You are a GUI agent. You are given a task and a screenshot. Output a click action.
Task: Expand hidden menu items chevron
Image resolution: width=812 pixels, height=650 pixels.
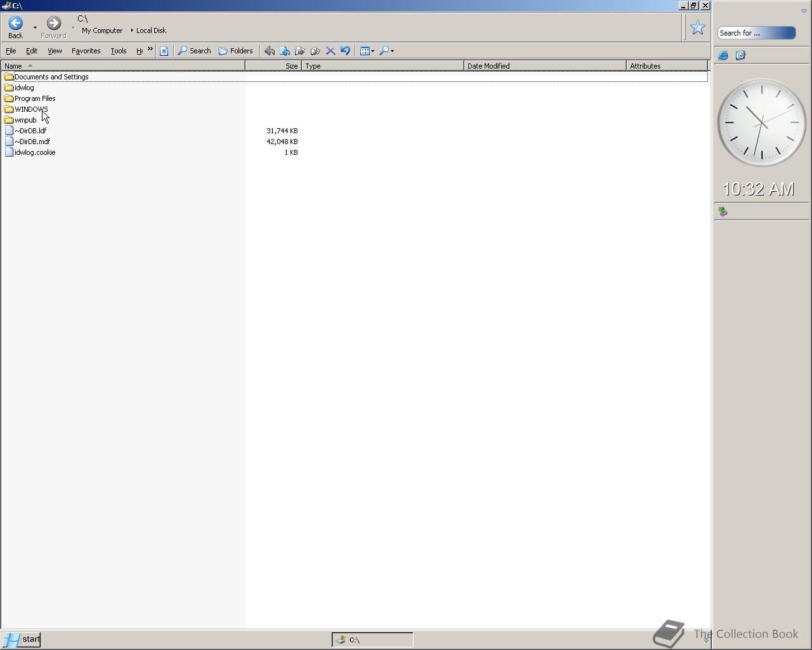point(150,49)
